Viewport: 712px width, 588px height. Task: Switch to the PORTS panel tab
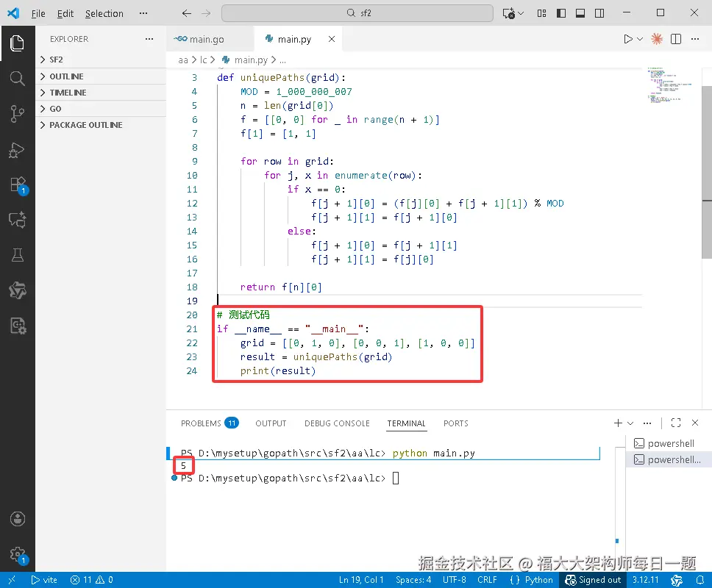456,423
